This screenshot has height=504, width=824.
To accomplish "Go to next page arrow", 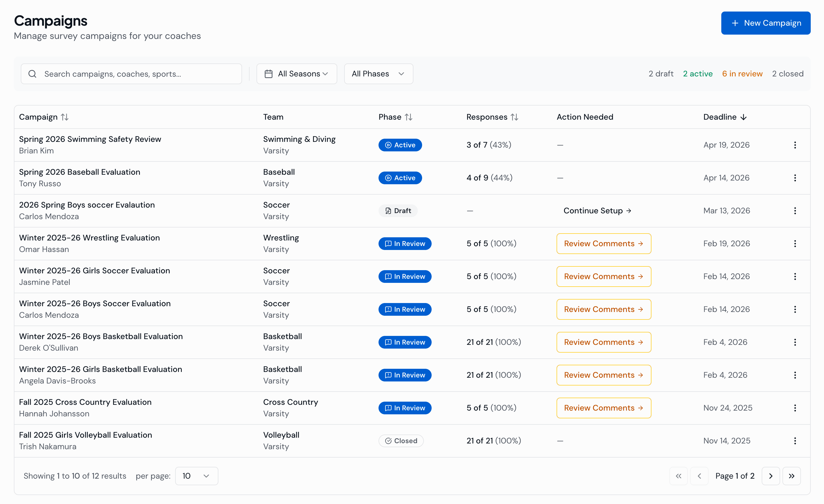I will 771,475.
